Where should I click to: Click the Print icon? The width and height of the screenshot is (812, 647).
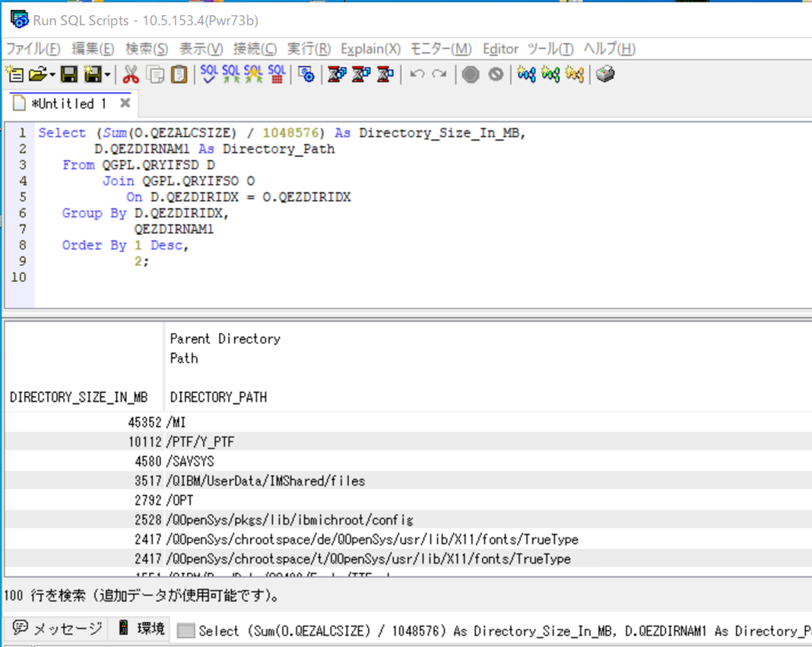click(x=605, y=75)
